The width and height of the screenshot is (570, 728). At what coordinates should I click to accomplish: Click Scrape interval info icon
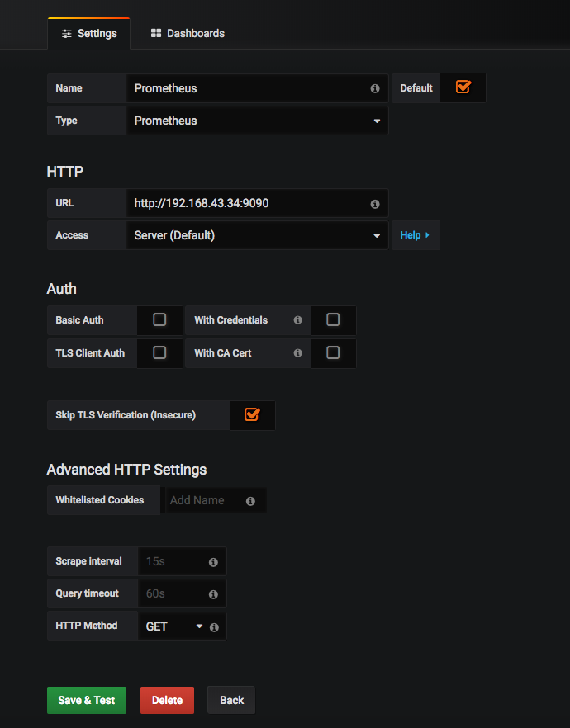pyautogui.click(x=213, y=562)
